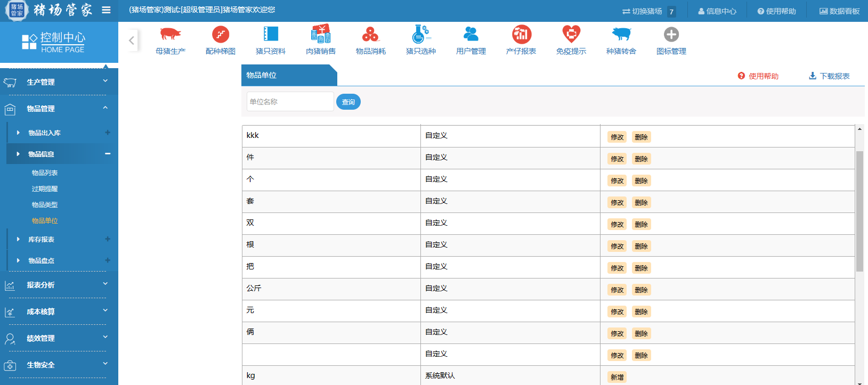The width and height of the screenshot is (868, 385).
Task: Collapse the 物品管理 sidebar section
Action: tap(59, 109)
